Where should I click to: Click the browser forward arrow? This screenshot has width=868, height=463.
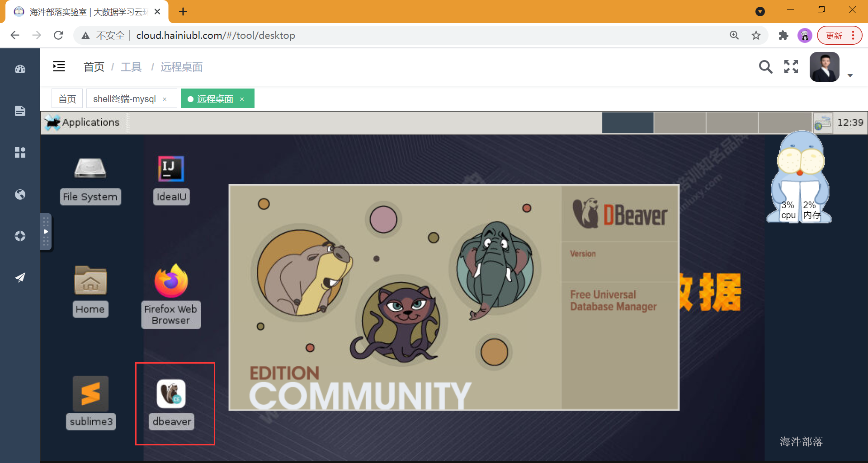(37, 35)
